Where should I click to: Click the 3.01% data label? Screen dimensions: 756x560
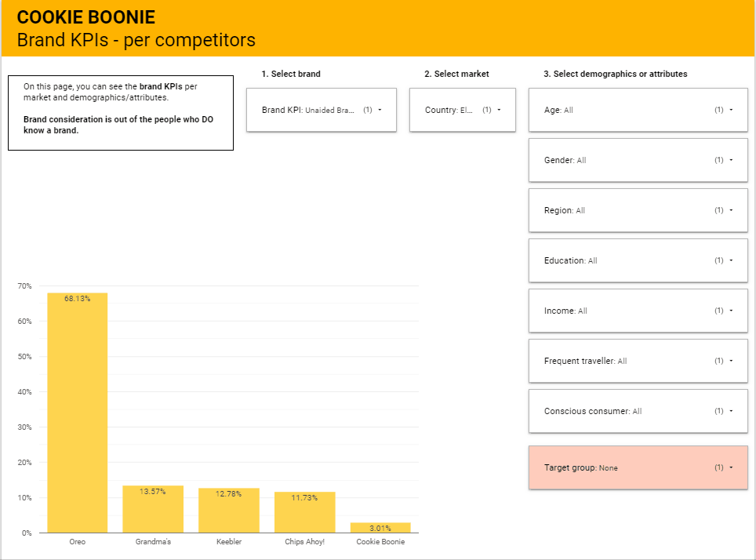(x=380, y=528)
